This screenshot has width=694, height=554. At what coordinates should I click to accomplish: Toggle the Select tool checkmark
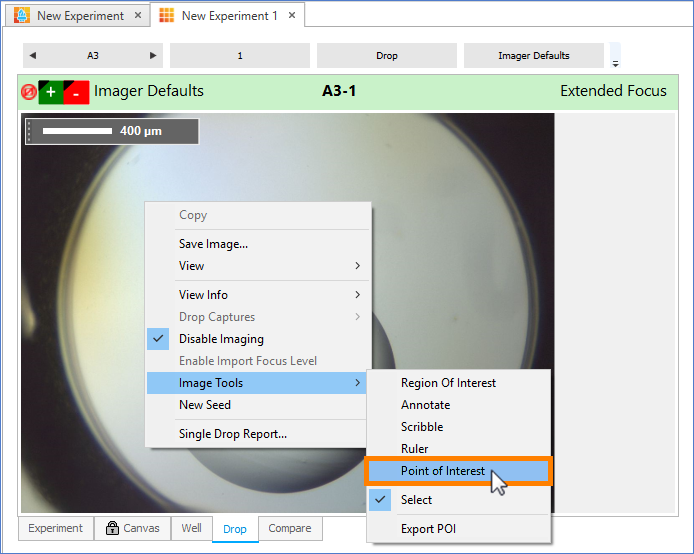pyautogui.click(x=380, y=500)
